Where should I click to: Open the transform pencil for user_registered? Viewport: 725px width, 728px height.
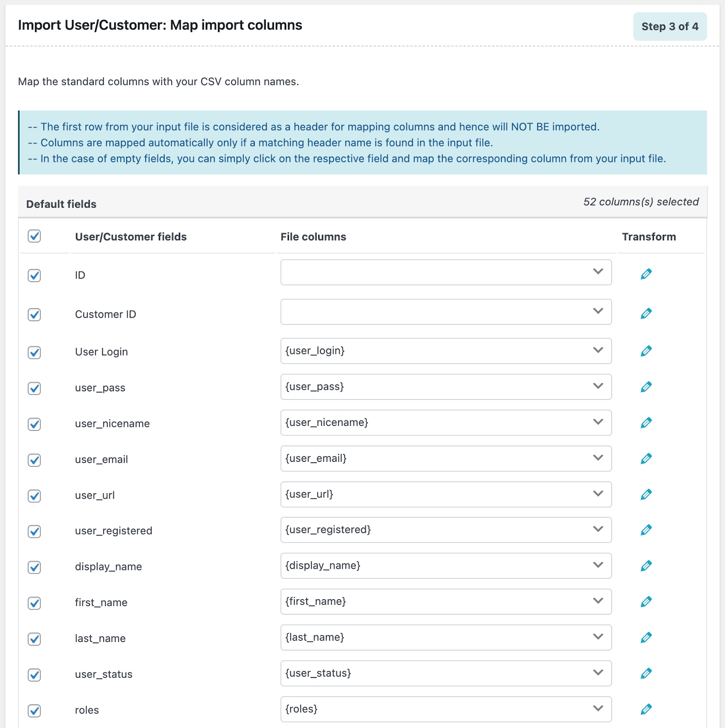(646, 530)
